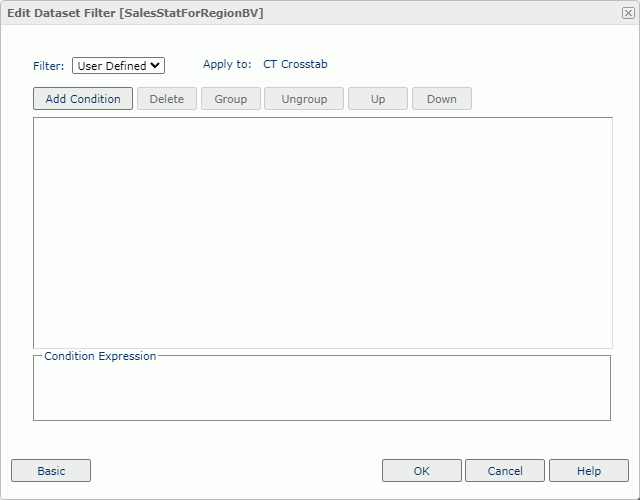The width and height of the screenshot is (640, 500).
Task: Click the Delete button
Action: [x=167, y=99]
